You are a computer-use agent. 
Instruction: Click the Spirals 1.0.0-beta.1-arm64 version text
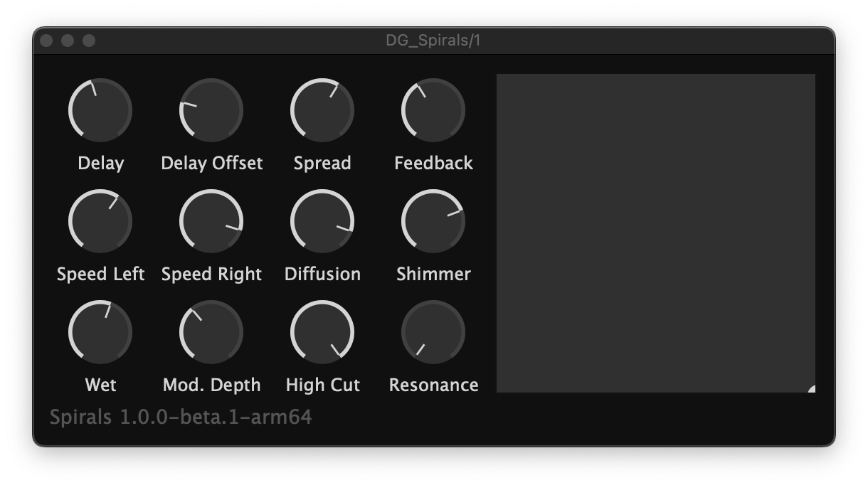click(x=181, y=417)
